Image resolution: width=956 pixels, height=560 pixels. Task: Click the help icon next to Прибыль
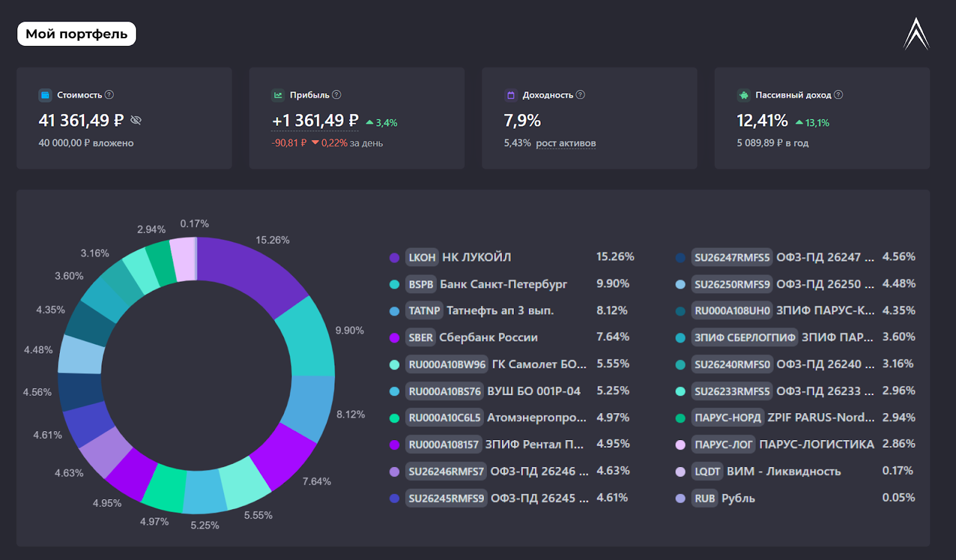336,95
